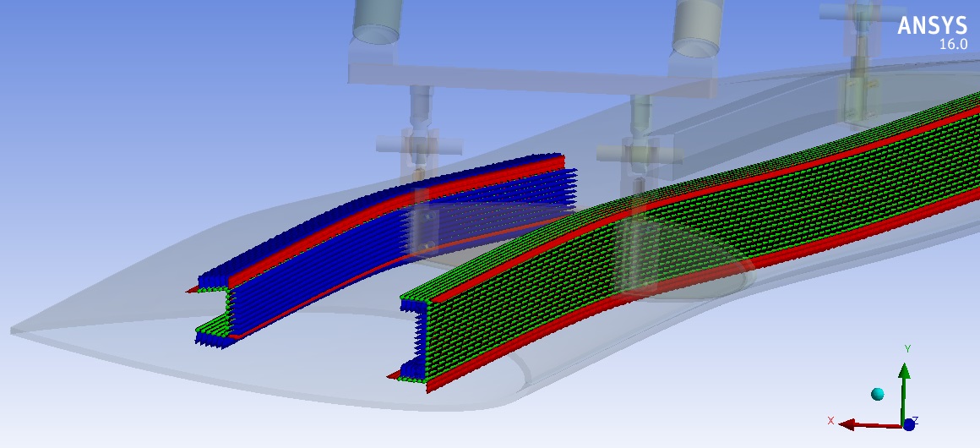This screenshot has width=980, height=448.
Task: Click the blue Z axis dot of triad
Action: pyautogui.click(x=909, y=425)
